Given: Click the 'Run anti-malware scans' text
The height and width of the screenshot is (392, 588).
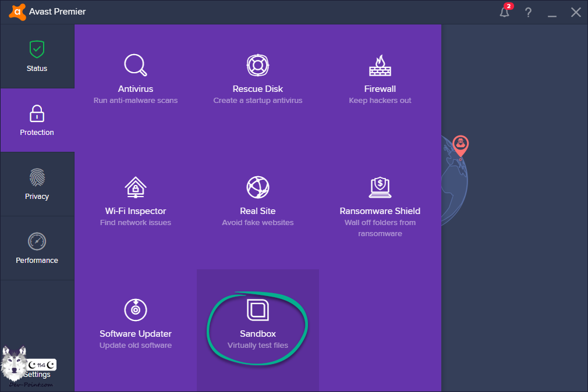Looking at the screenshot, I should [135, 101].
